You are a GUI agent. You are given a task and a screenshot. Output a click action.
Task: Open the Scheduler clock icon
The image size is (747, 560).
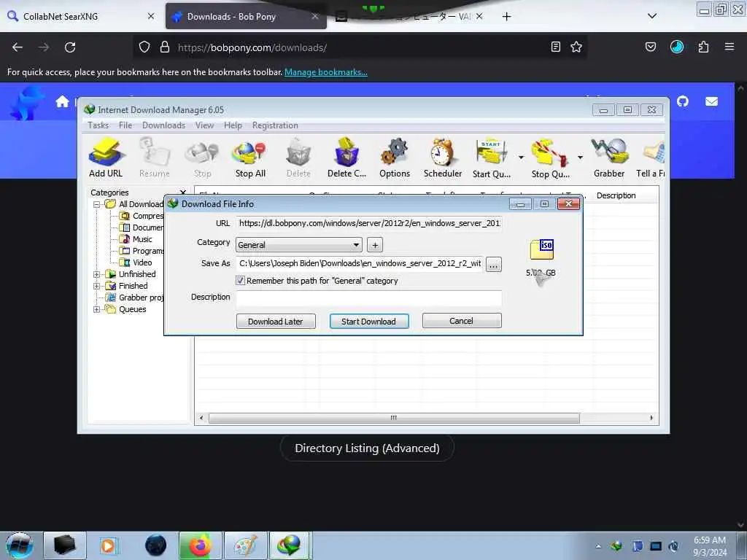tap(443, 157)
